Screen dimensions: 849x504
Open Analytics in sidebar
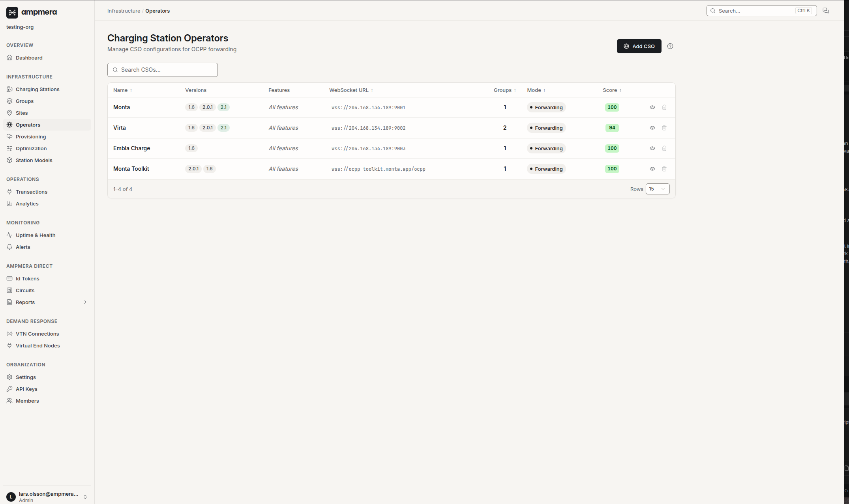click(x=47, y=203)
